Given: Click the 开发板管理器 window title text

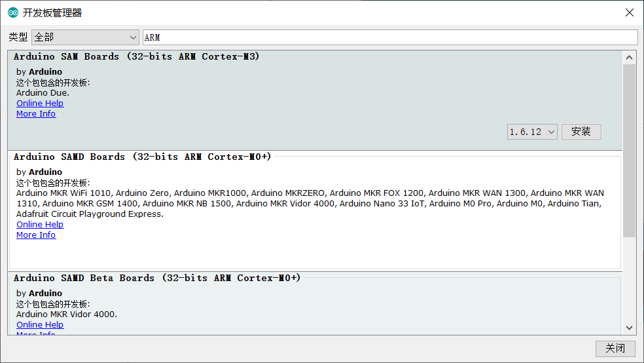Looking at the screenshot, I should click(x=52, y=12).
